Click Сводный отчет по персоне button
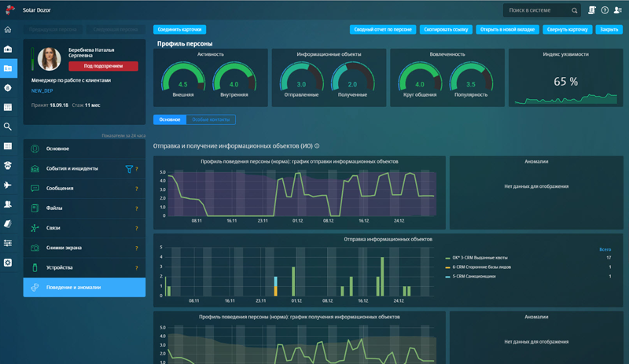This screenshot has height=364, width=629. click(x=383, y=29)
